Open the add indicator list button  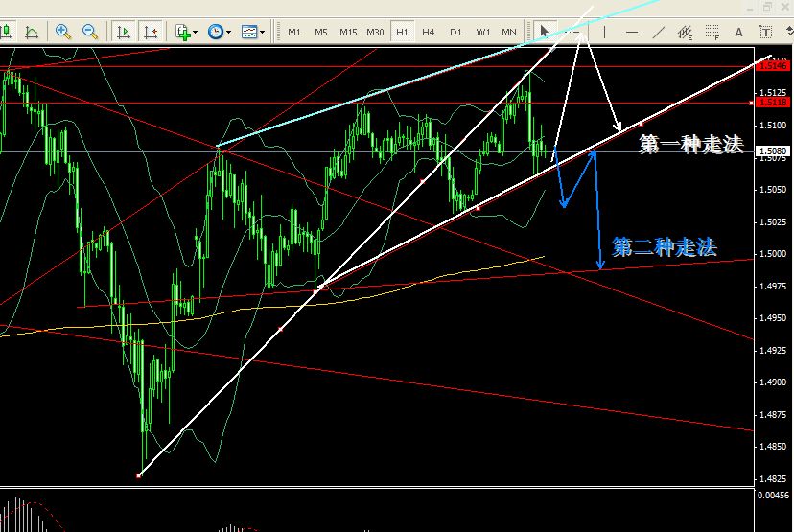pos(182,32)
